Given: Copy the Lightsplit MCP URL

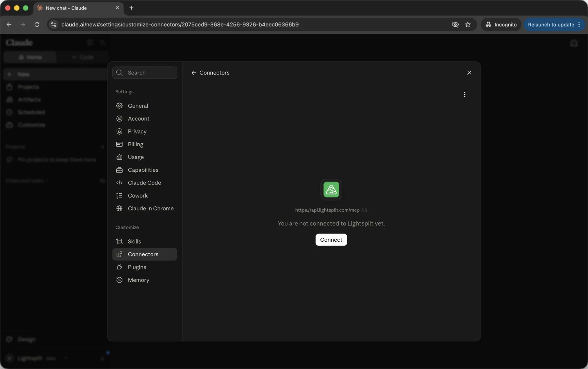Looking at the screenshot, I should coord(365,210).
